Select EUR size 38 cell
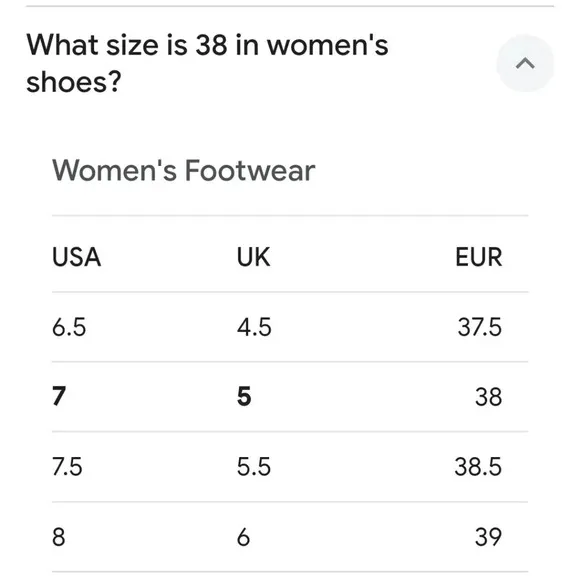 pos(489,397)
